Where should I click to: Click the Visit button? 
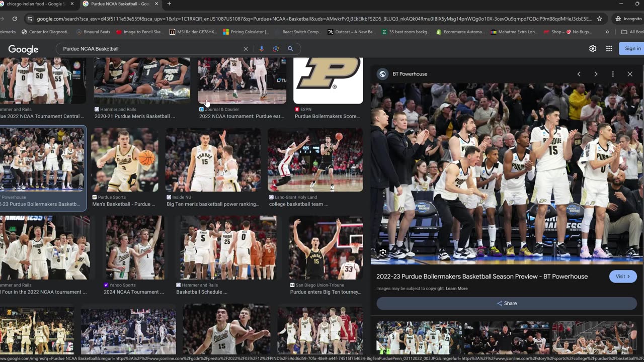[623, 277]
